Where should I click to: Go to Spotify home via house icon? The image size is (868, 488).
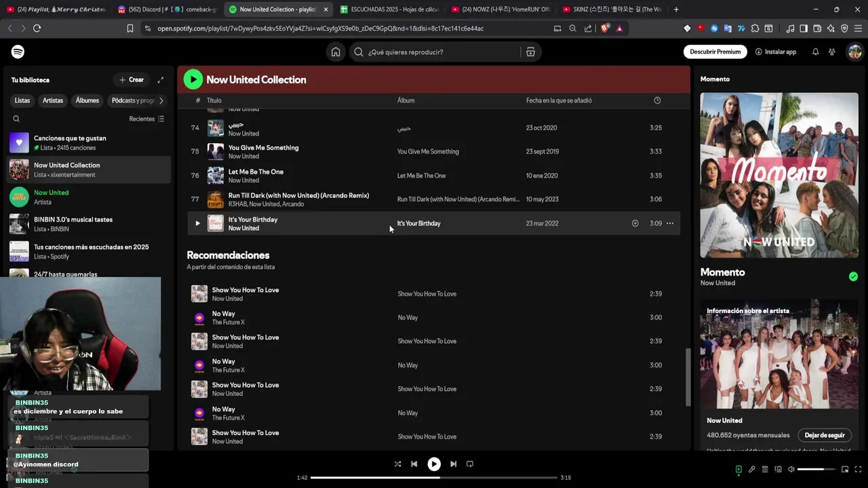336,52
